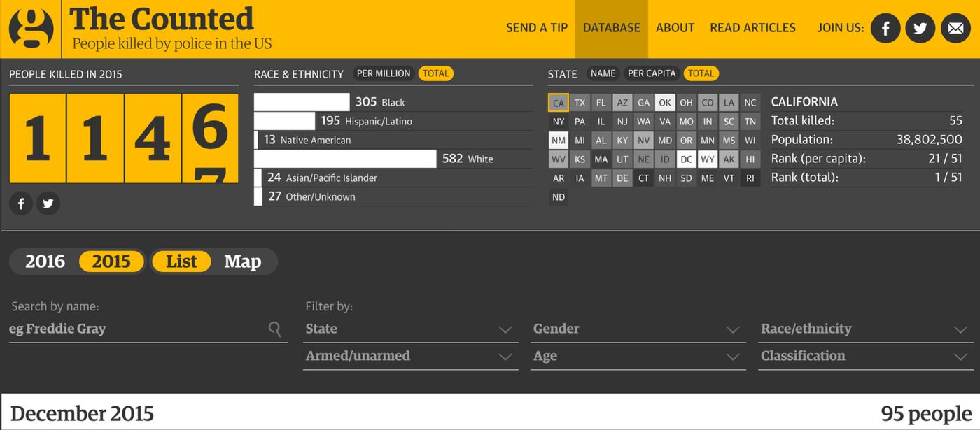Image resolution: width=980 pixels, height=430 pixels.
Task: Click the White race bar
Action: [345, 159]
